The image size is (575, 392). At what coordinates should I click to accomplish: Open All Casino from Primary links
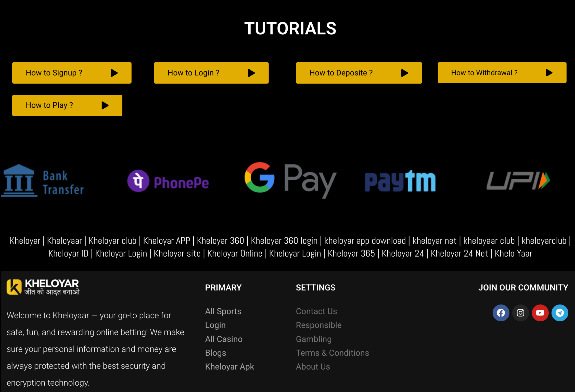pyautogui.click(x=224, y=339)
